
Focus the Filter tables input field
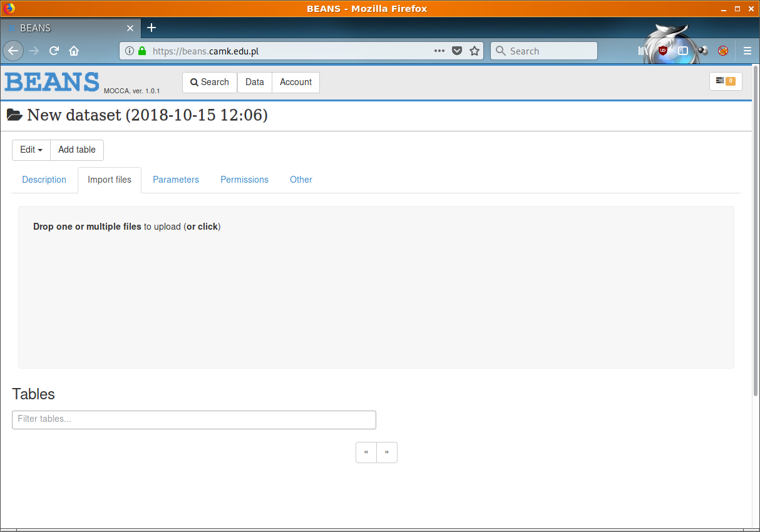coord(194,419)
